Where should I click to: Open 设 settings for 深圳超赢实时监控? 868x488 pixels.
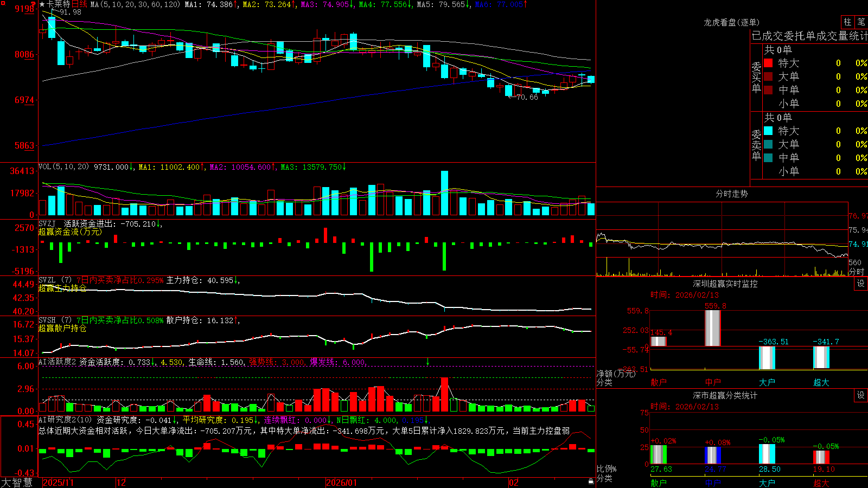(x=861, y=284)
